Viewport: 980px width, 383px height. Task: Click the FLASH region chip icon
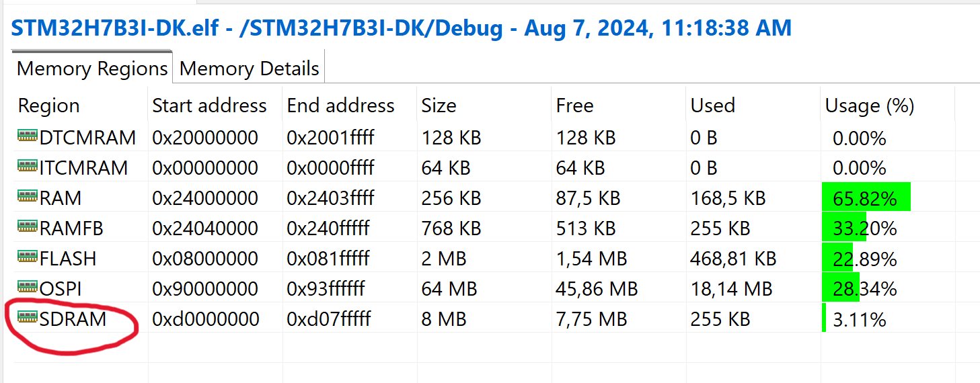[28, 258]
